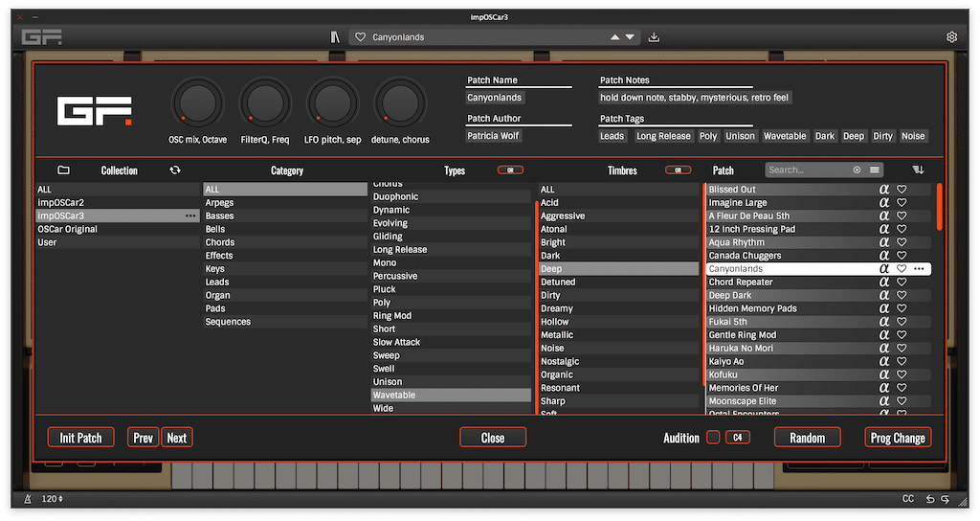This screenshot has height=521, width=980.
Task: Open settings gear icon
Action: pos(951,37)
